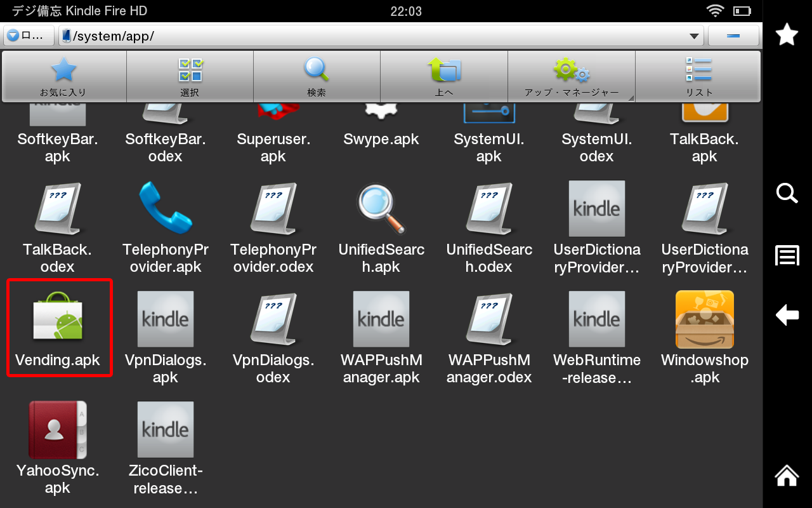The height and width of the screenshot is (508, 812).
Task: Open UnifiedSearch.apk magnifier icon
Action: pyautogui.click(x=381, y=208)
